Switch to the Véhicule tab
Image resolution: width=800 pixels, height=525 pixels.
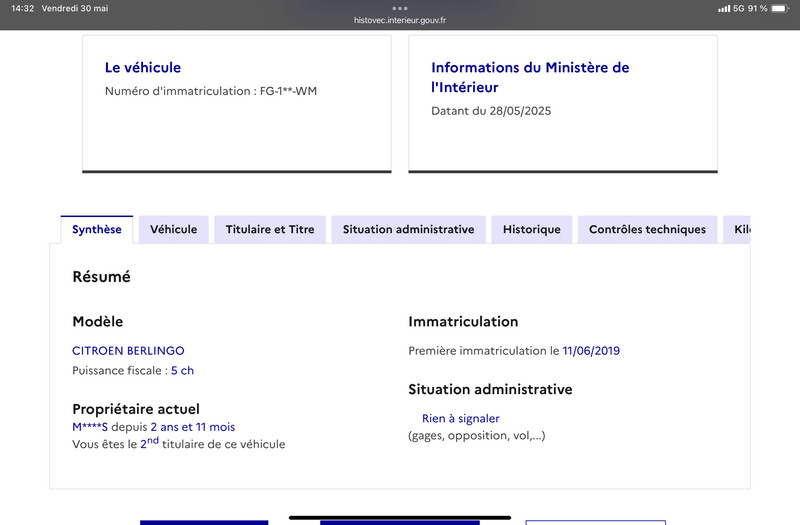coord(173,230)
